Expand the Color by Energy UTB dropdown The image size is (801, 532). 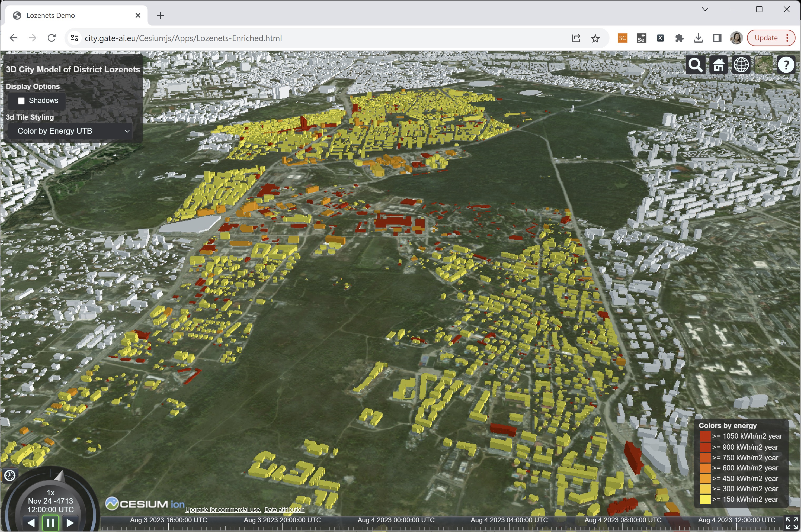point(70,131)
